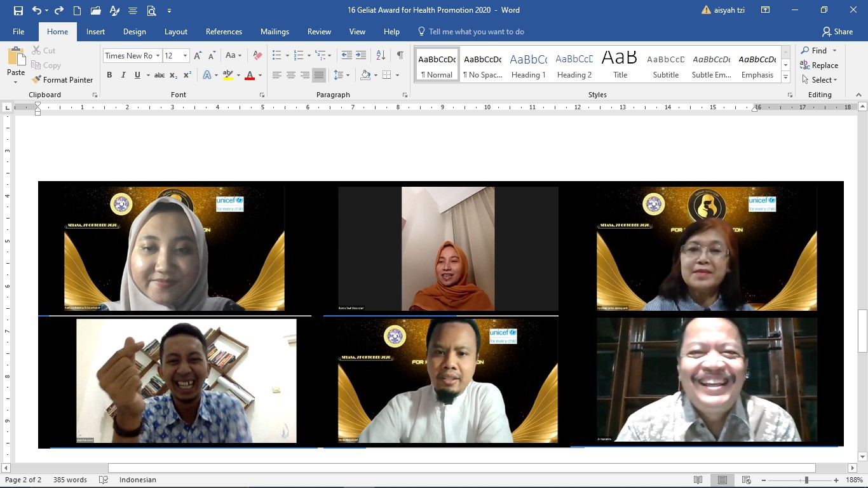Click the Clear All Formatting icon
868x488 pixels.
(x=257, y=55)
